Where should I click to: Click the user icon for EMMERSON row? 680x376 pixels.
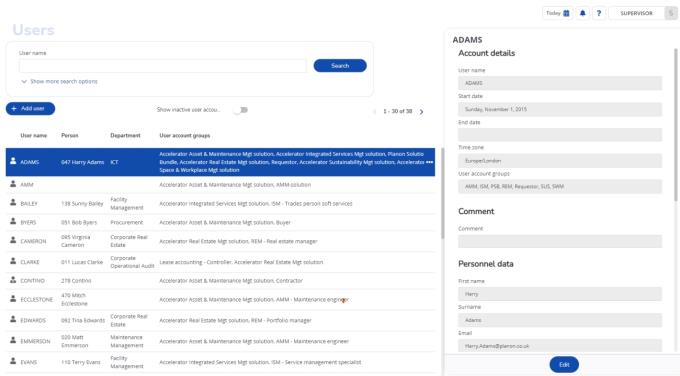point(13,340)
